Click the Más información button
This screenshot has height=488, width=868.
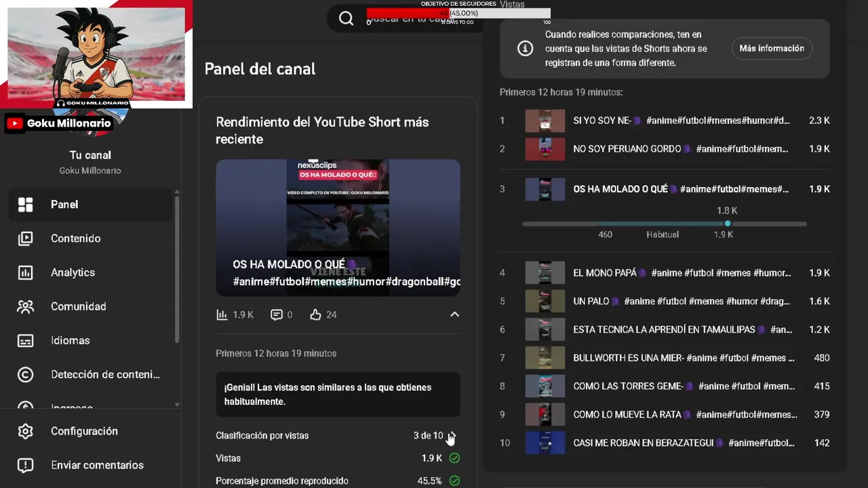772,48
